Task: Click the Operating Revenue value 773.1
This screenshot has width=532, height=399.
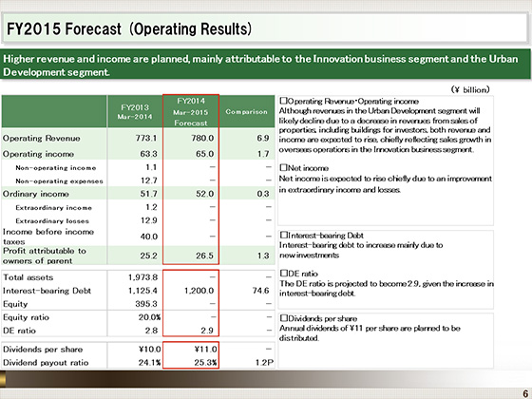Action: [x=146, y=138]
